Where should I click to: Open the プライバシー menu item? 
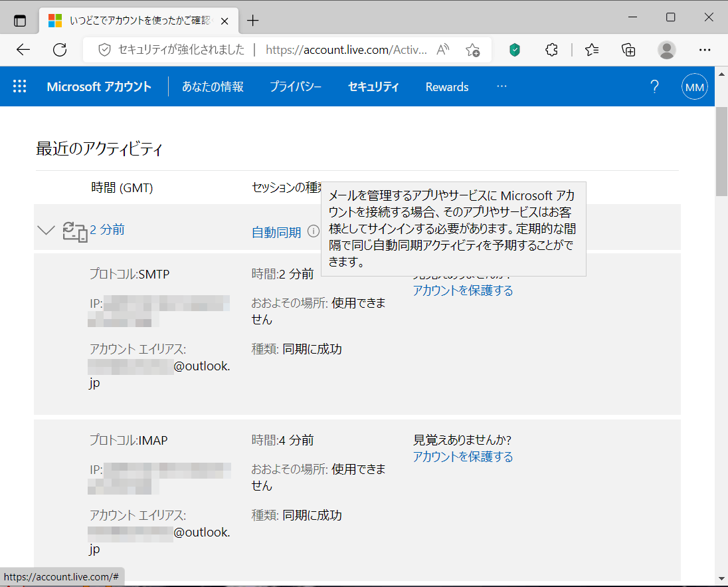[296, 87]
